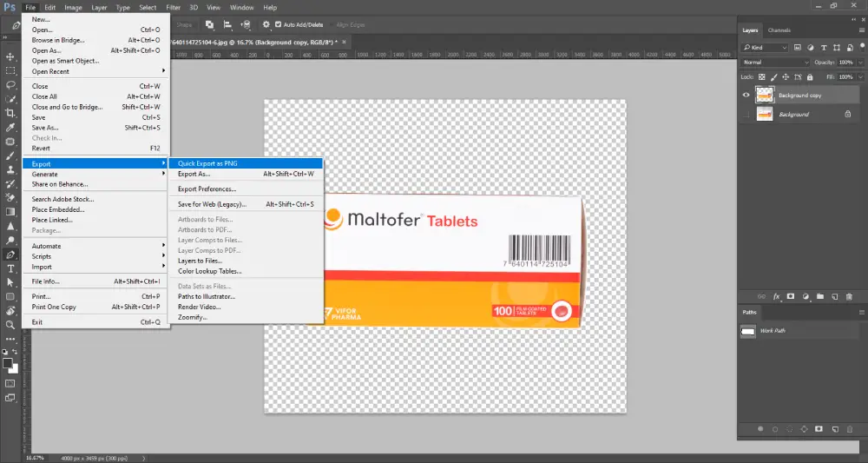Expand the Open Recent submenu

(95, 71)
